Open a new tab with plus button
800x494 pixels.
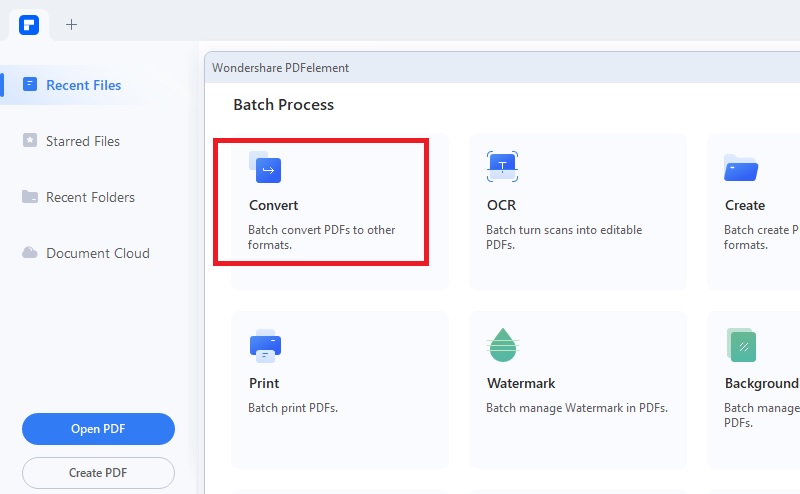(x=71, y=24)
